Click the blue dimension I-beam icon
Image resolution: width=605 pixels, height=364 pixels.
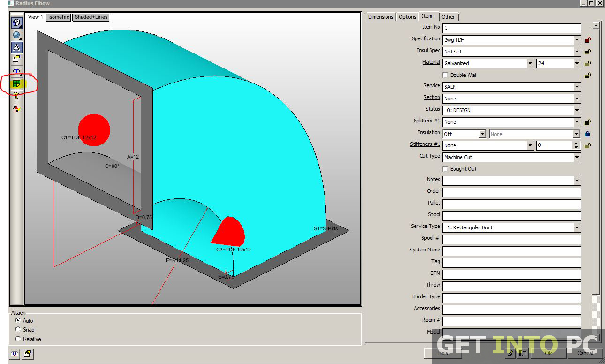[x=17, y=71]
